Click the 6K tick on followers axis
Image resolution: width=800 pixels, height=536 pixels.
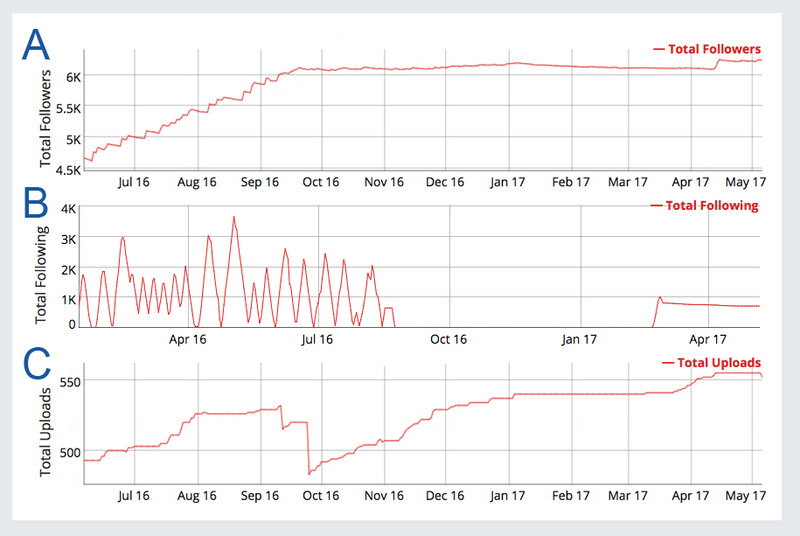coord(73,78)
